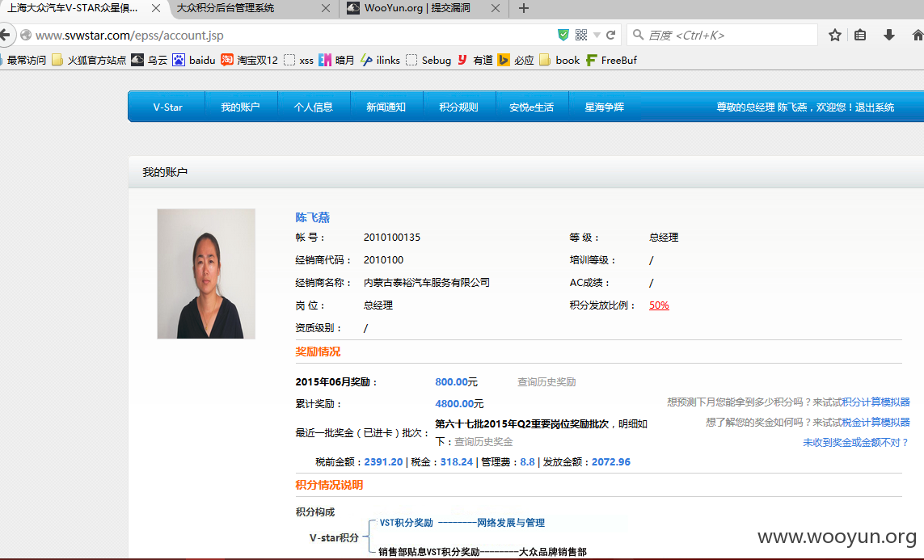The image size is (924, 560).
Task: Open the baidu bookmark
Action: [x=194, y=60]
